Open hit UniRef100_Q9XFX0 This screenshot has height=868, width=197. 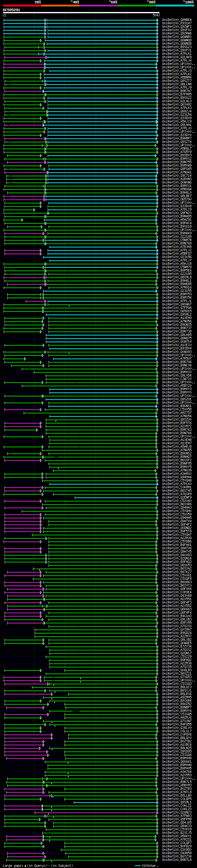177,30
